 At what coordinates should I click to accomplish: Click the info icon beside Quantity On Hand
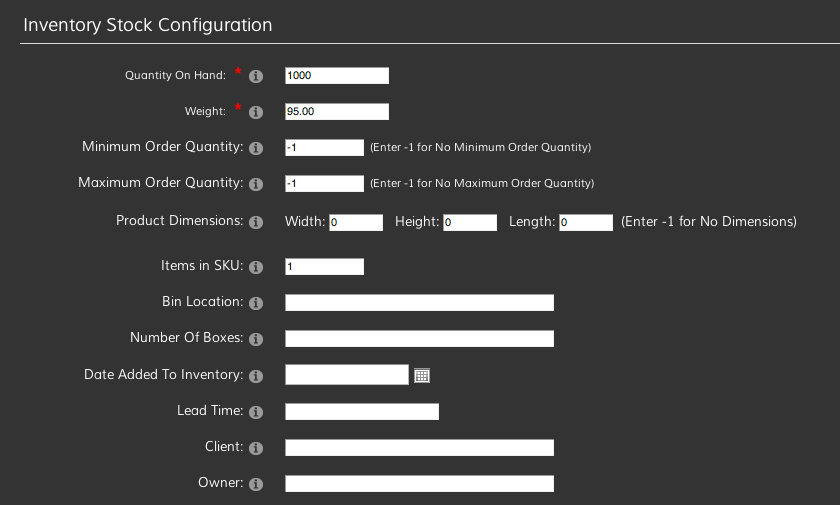coord(256,77)
